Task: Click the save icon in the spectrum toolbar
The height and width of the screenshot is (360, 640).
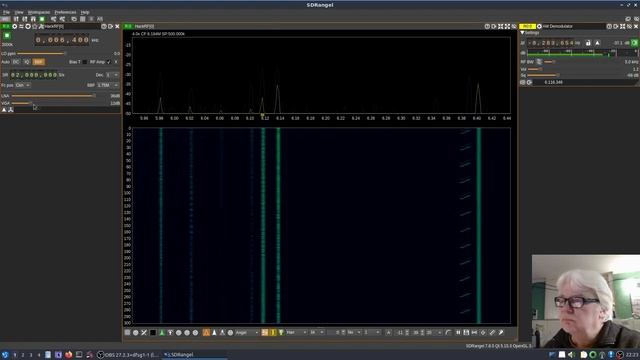Action: tap(466, 333)
